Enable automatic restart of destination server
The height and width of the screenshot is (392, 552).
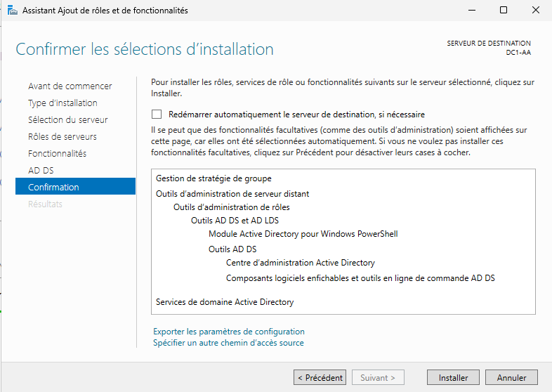[x=157, y=115]
